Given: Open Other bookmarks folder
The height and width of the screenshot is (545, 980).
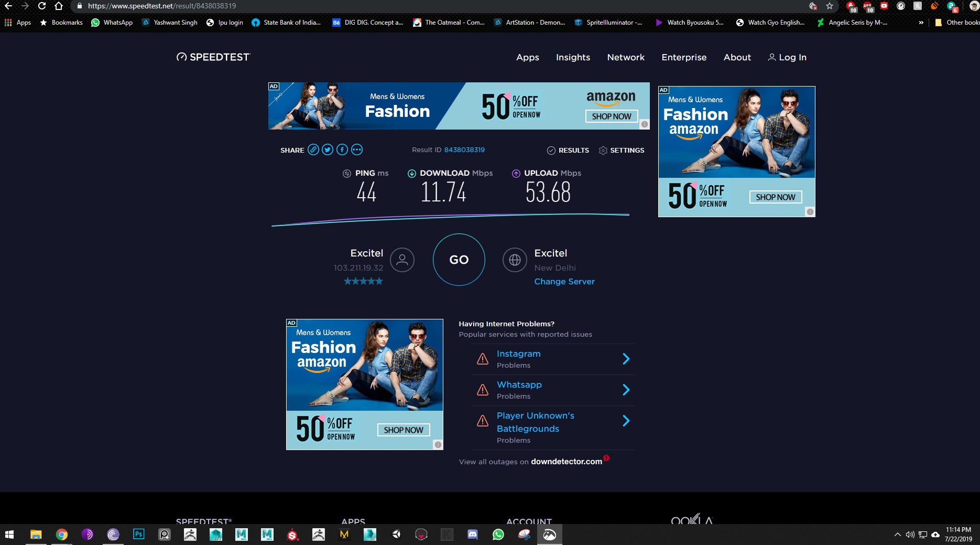Looking at the screenshot, I should [957, 23].
